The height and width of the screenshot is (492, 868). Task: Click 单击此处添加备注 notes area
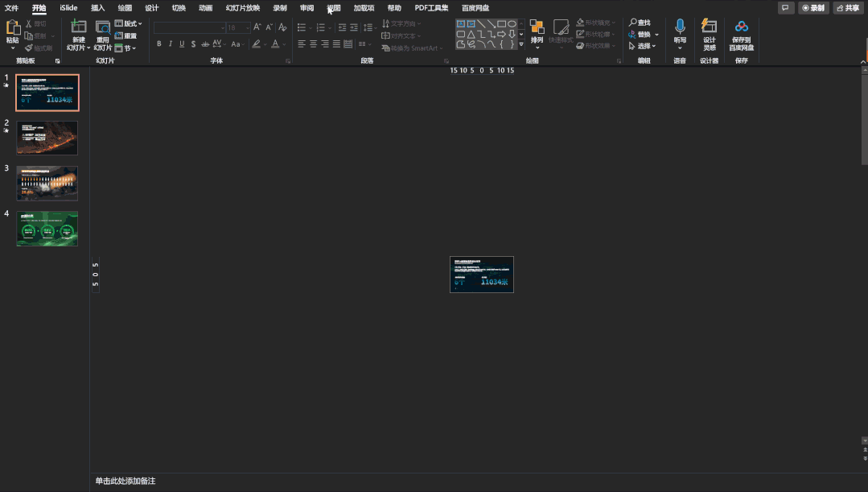click(x=125, y=481)
